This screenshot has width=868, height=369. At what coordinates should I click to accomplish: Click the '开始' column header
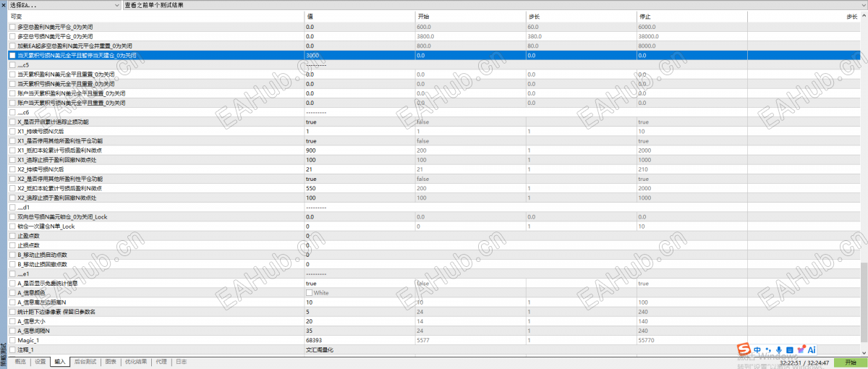click(x=469, y=16)
